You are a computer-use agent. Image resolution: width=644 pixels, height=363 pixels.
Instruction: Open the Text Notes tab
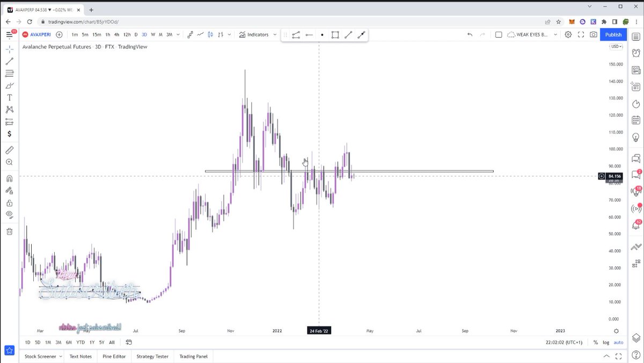pos(80,356)
